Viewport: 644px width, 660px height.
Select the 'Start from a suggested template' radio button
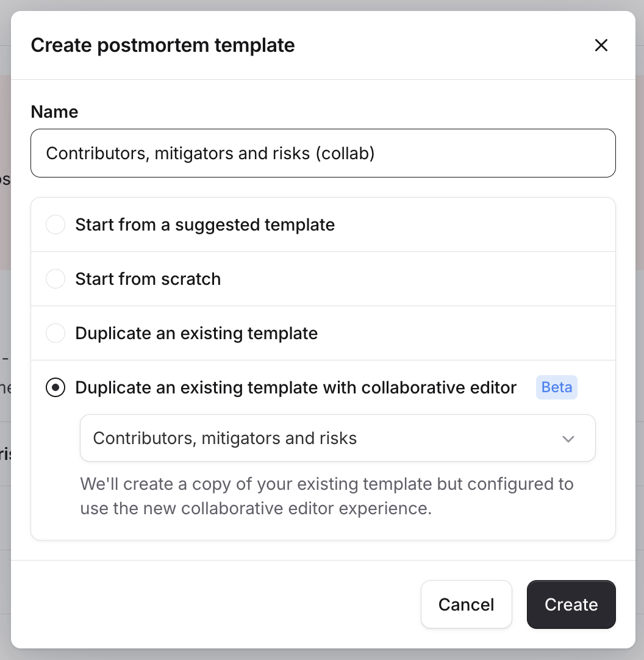[55, 224]
